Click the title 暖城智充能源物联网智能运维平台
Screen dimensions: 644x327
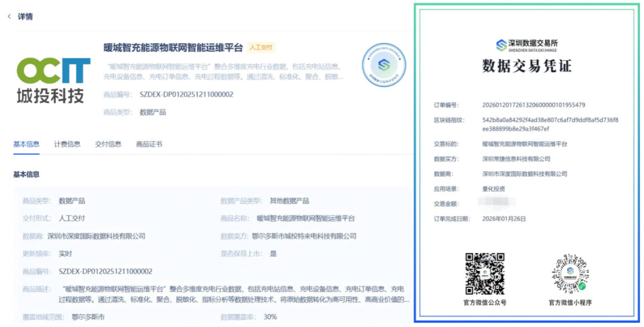coord(173,48)
